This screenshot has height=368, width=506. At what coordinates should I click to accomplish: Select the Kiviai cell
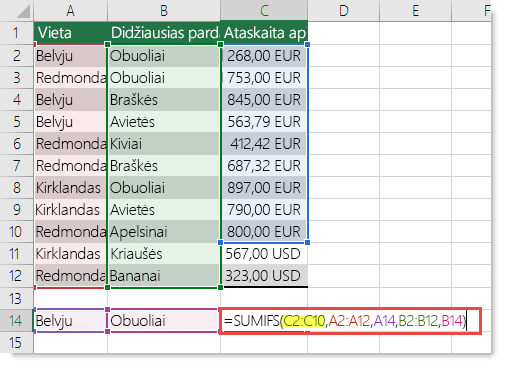164,144
